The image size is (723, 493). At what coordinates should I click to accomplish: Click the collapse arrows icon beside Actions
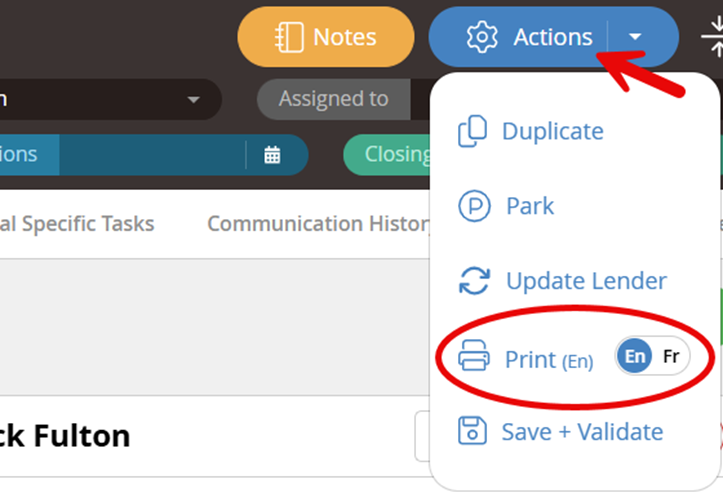(712, 36)
